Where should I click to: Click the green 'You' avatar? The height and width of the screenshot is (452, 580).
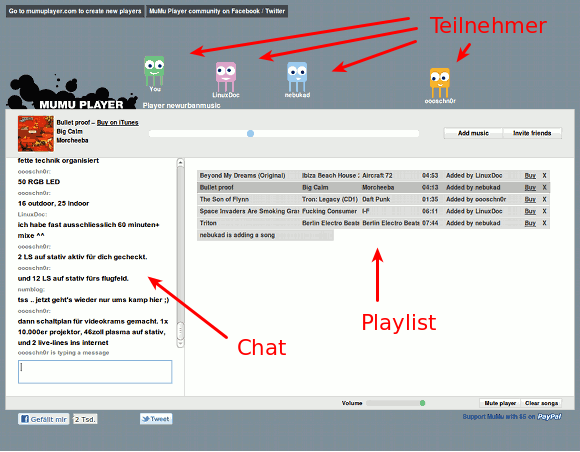(154, 71)
